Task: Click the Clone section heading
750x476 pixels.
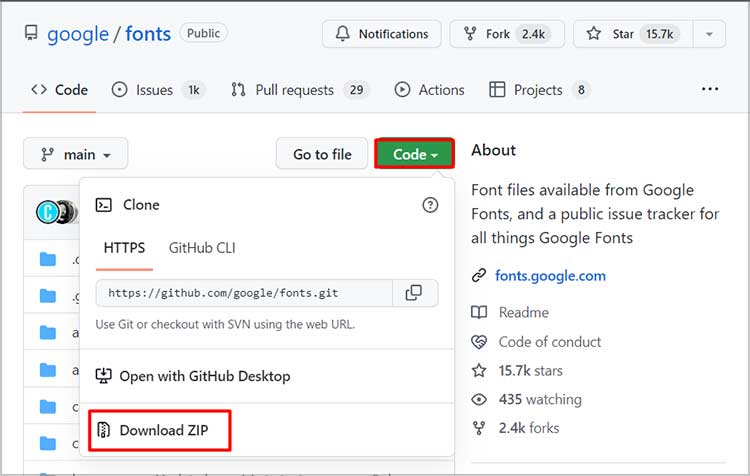Action: [x=141, y=205]
